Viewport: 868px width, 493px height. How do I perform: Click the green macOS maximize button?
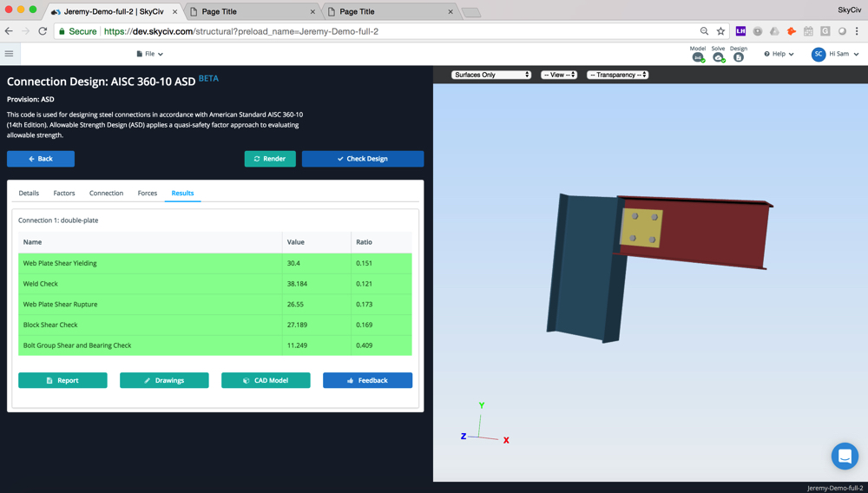33,10
